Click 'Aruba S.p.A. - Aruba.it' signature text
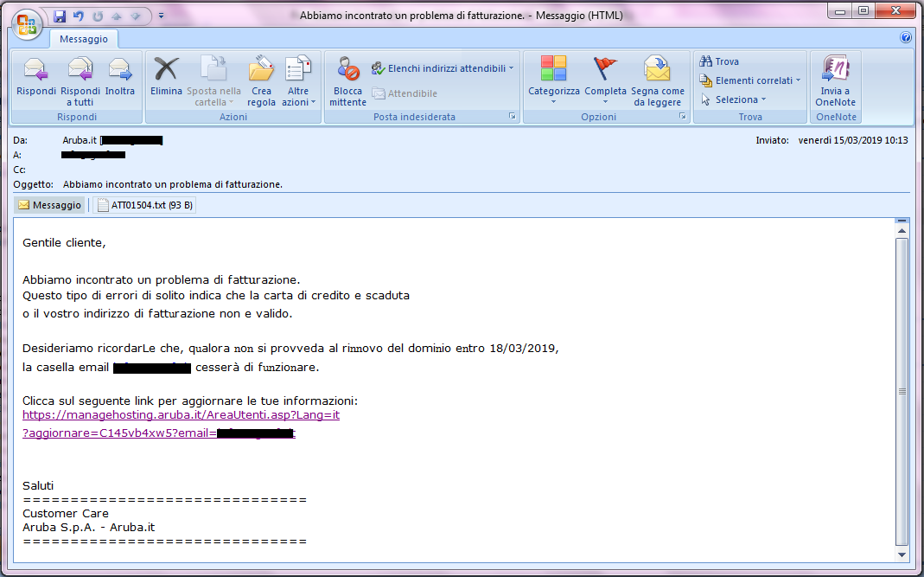 88,528
